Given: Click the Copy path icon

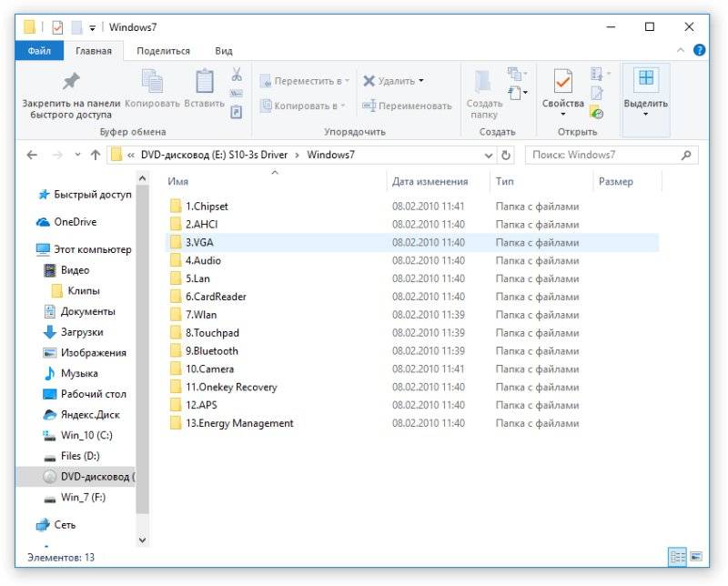Looking at the screenshot, I should pyautogui.click(x=237, y=94).
